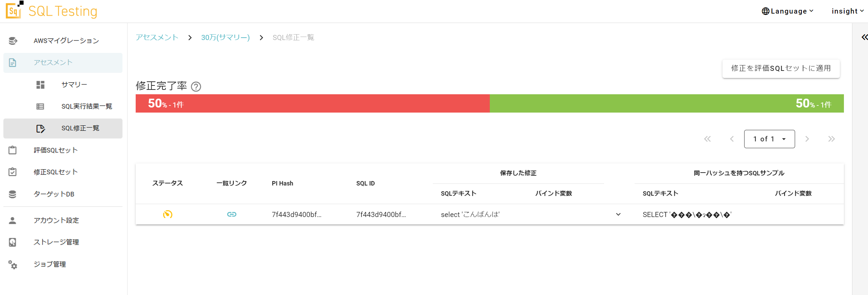
Task: Click the SQL修正一覧 breadcrumb text
Action: [x=293, y=37]
